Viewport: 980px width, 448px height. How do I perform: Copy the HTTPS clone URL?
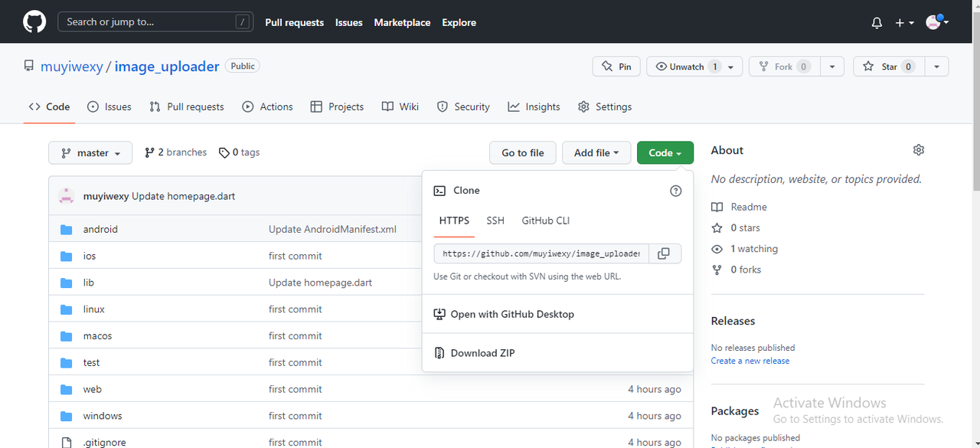coord(664,253)
